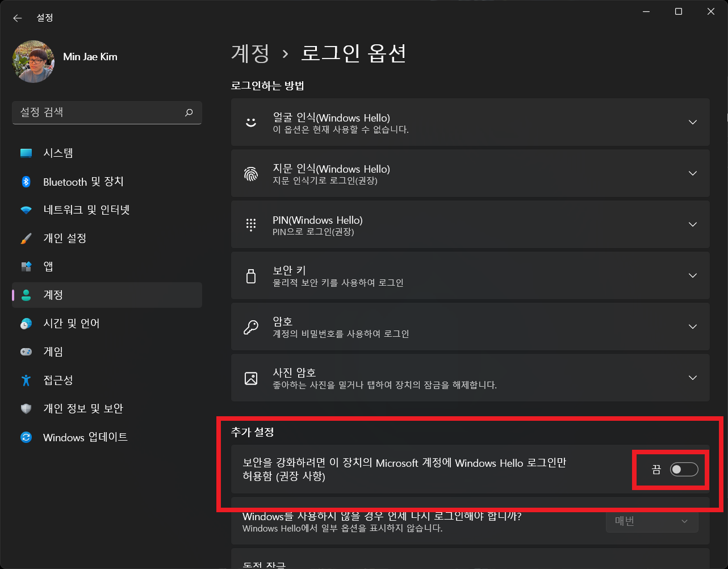This screenshot has height=569, width=728.
Task: Open 접근성 settings category
Action: click(107, 380)
